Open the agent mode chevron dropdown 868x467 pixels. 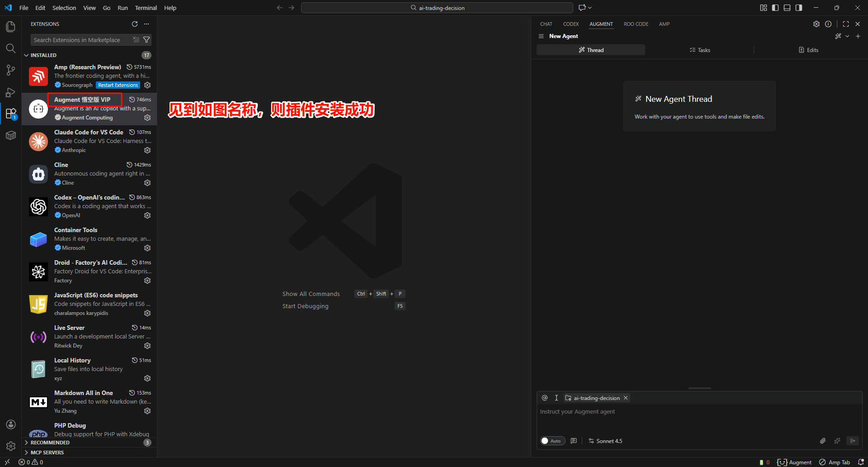pyautogui.click(x=847, y=36)
